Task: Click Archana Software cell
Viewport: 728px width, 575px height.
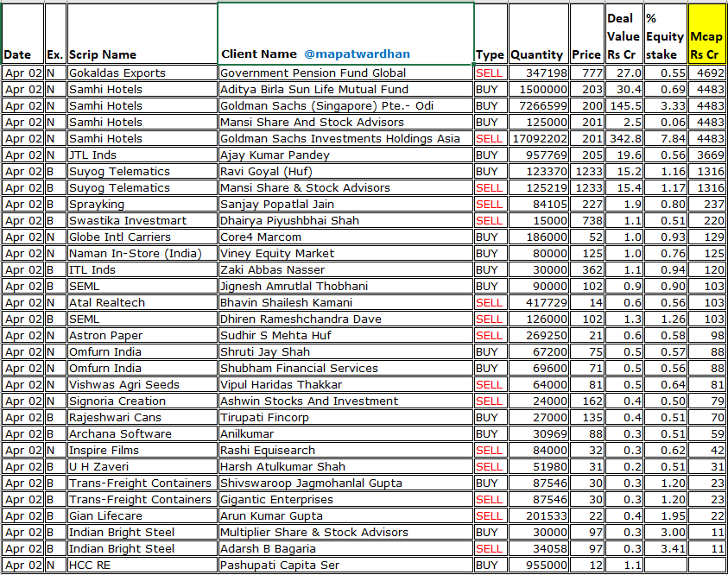Action: pyautogui.click(x=142, y=433)
